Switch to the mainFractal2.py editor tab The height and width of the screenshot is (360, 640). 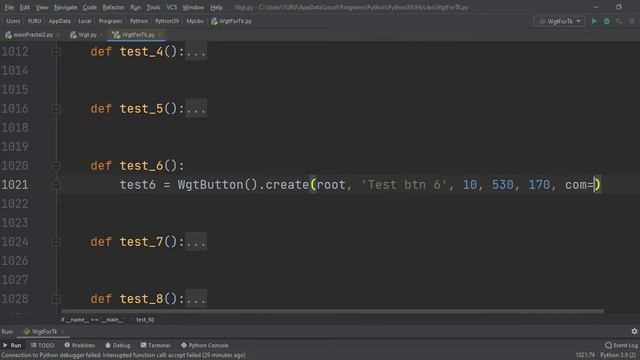pos(33,35)
